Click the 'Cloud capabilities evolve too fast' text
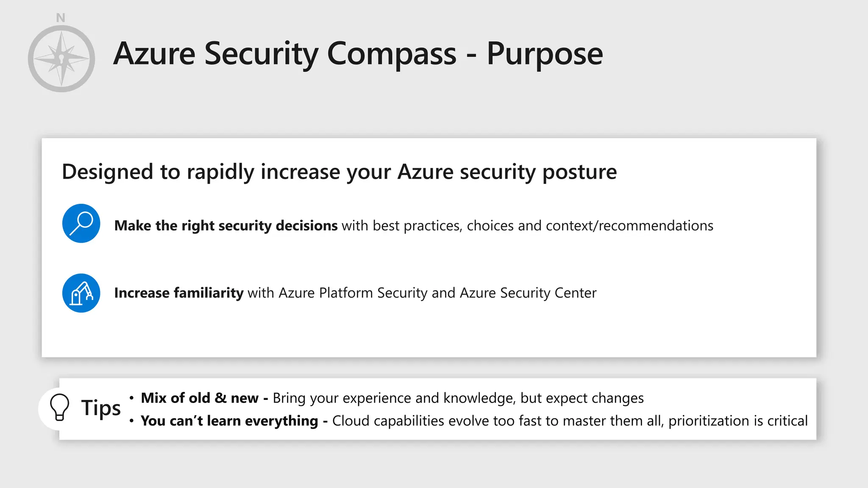 [437, 421]
